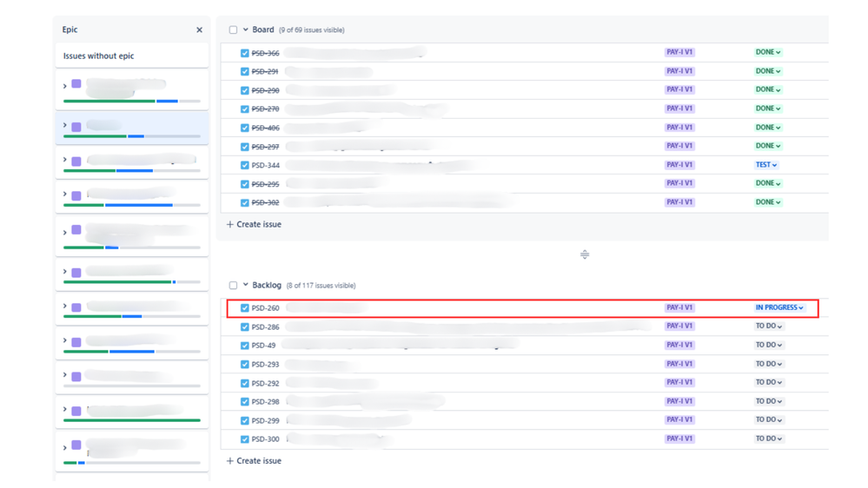This screenshot has width=868, height=488.
Task: Open the epic with fully green progress bar
Action: point(132,412)
